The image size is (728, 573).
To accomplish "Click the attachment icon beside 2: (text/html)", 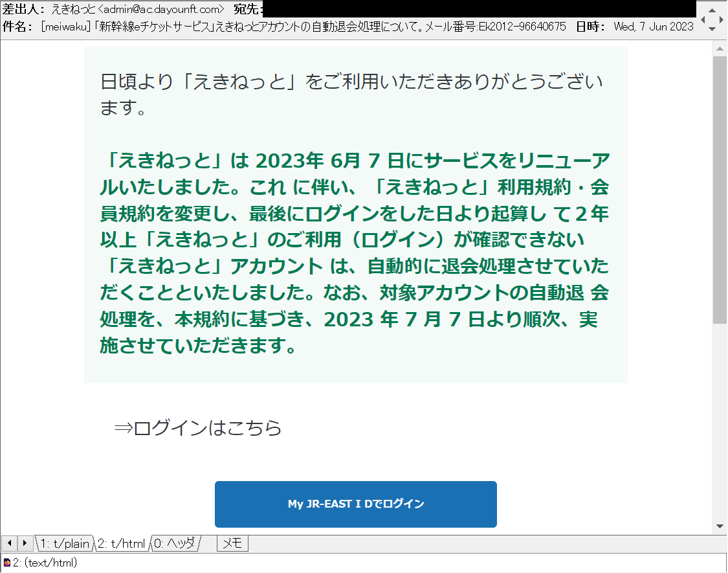I will coord(7,563).
